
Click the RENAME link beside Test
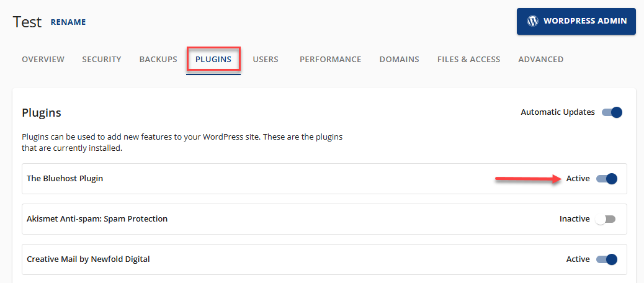(68, 22)
